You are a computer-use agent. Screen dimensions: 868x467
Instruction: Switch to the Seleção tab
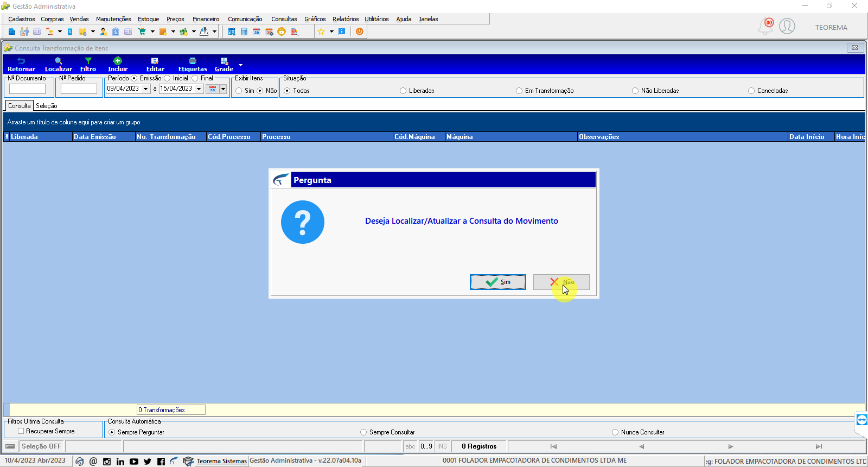coord(47,106)
